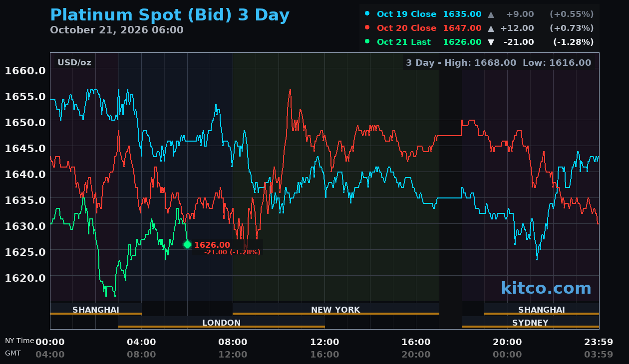The height and width of the screenshot is (364, 629).
Task: Click the +9.00 change value
Action: click(x=520, y=14)
